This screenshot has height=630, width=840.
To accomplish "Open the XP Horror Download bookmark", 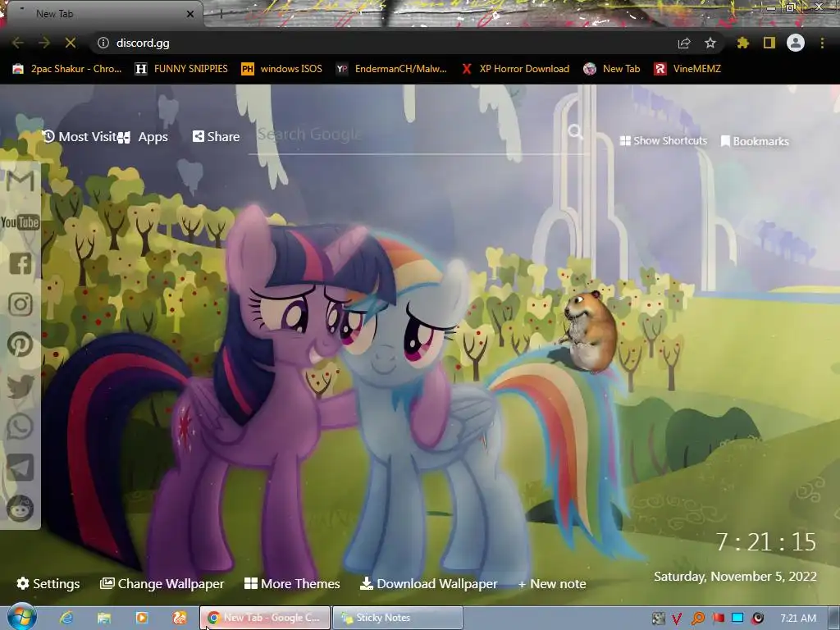I will [x=515, y=69].
